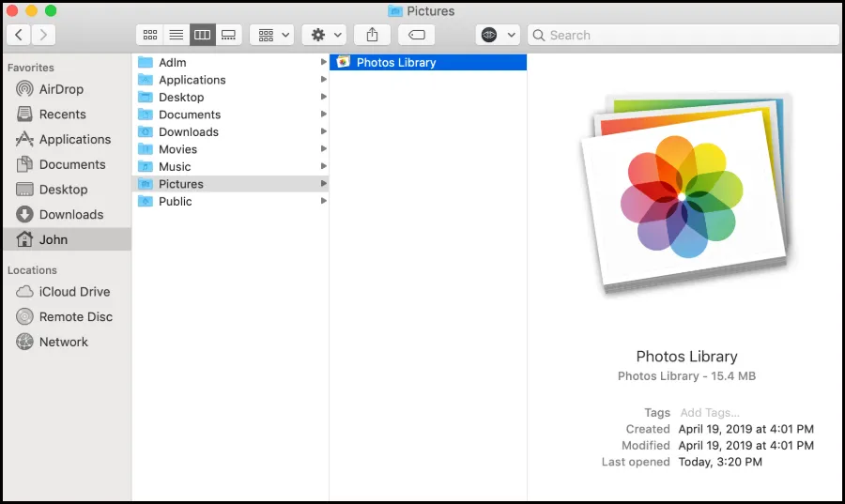Viewport: 845px width, 504px height.
Task: Expand the Downloads folder row arrow
Action: click(x=323, y=131)
